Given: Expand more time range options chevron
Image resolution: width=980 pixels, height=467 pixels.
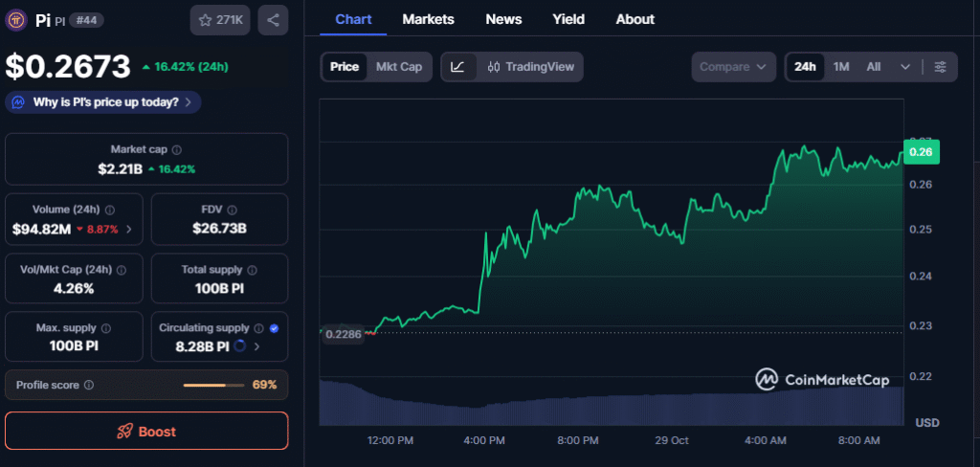Looking at the screenshot, I should tap(905, 67).
